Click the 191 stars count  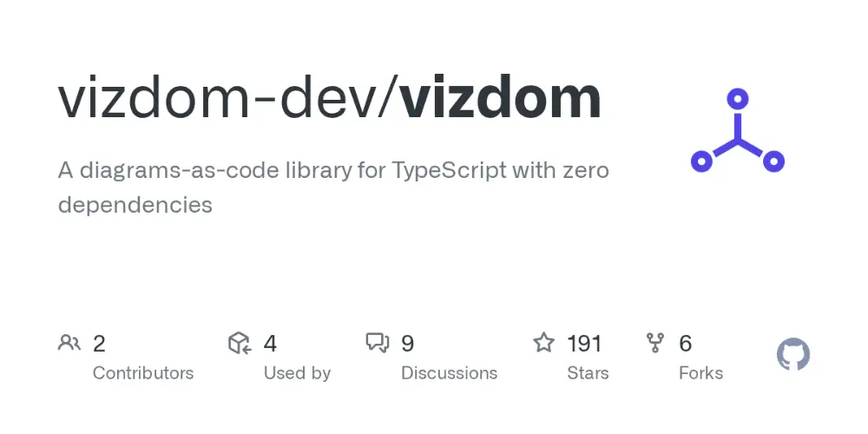pos(584,344)
